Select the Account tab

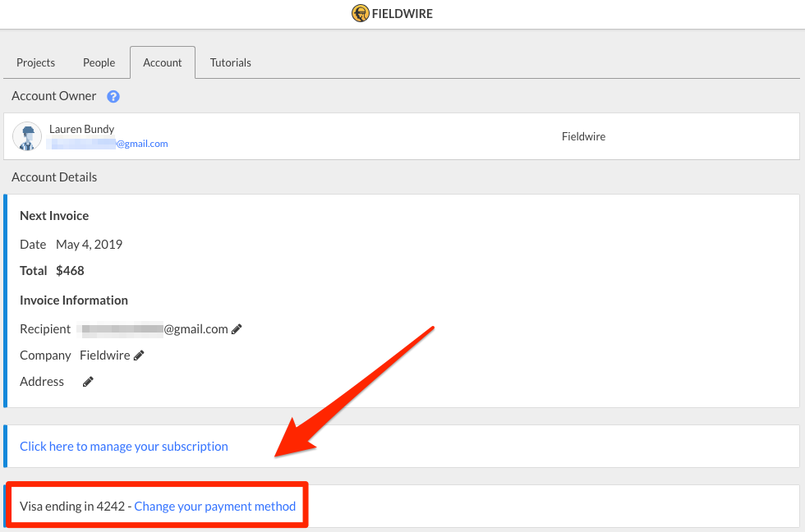point(163,62)
